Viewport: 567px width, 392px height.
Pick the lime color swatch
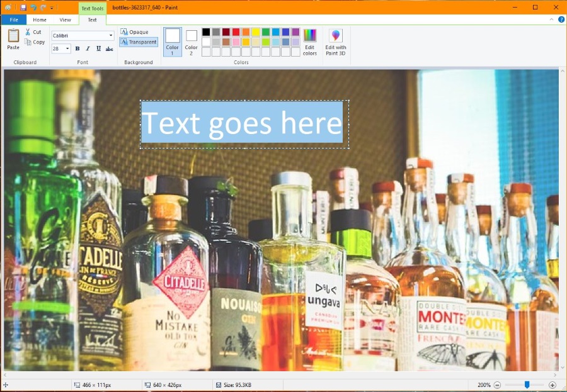266,42
